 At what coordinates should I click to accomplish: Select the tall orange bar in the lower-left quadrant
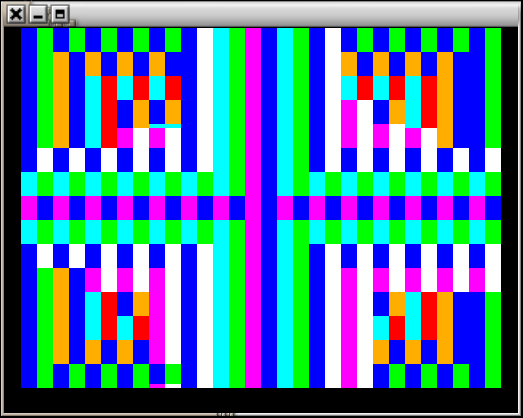tap(61, 316)
